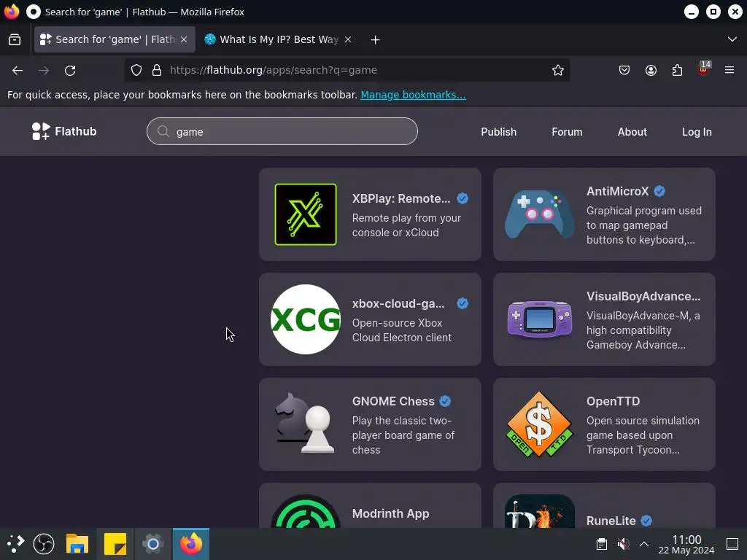747x560 pixels.
Task: Open the Publish page
Action: [x=498, y=132]
